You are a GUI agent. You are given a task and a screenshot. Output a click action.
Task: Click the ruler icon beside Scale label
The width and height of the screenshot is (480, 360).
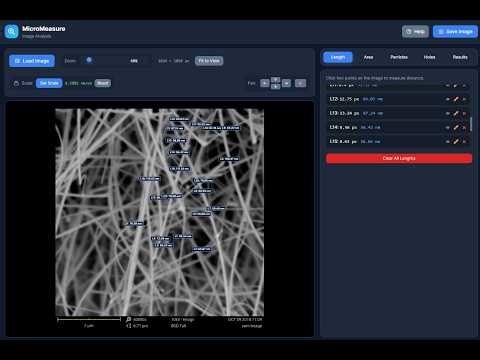[x=16, y=83]
